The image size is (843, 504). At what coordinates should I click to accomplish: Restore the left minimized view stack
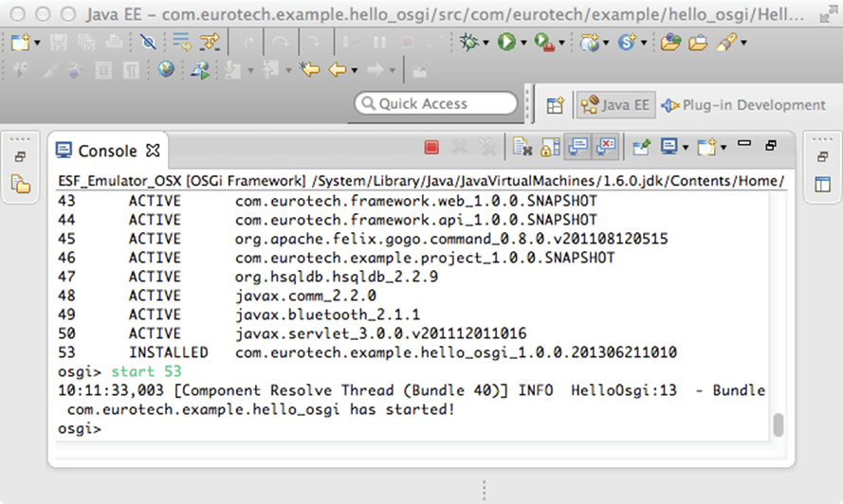click(x=20, y=157)
